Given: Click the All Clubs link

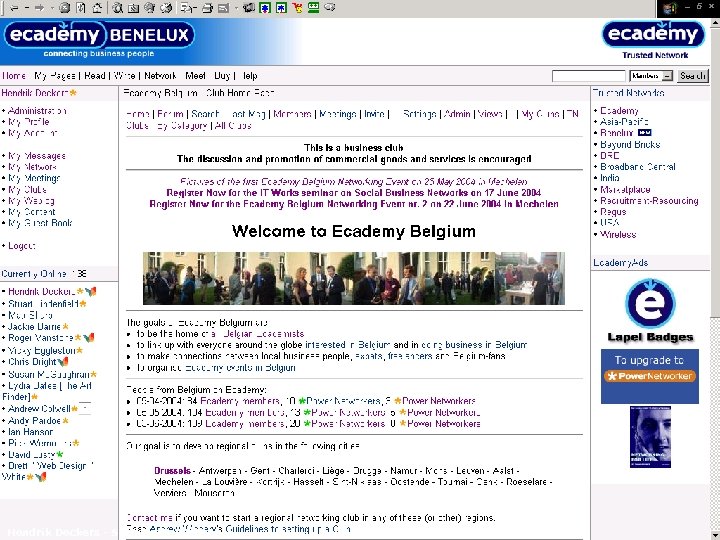Looking at the screenshot, I should [x=233, y=125].
